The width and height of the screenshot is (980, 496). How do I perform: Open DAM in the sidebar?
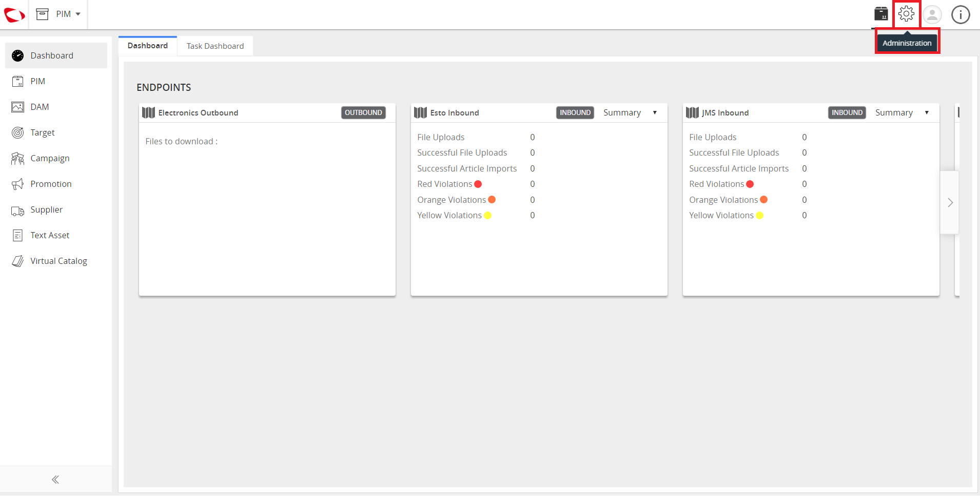point(56,107)
